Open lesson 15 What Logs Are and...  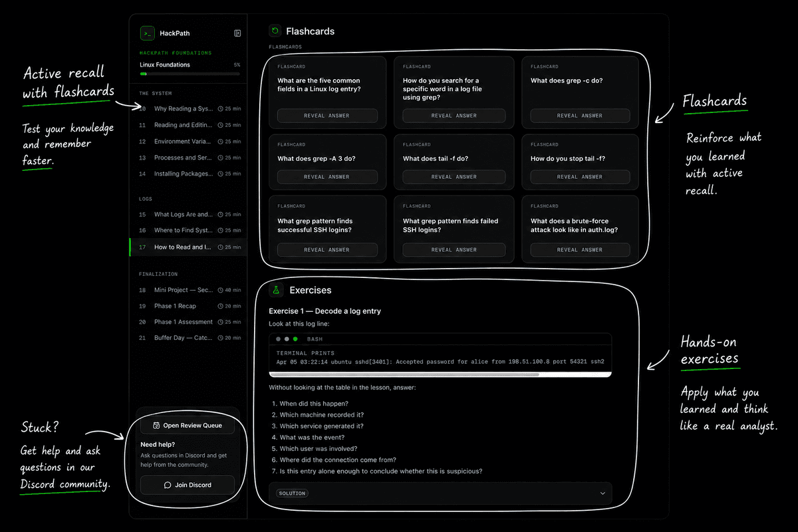click(x=190, y=214)
